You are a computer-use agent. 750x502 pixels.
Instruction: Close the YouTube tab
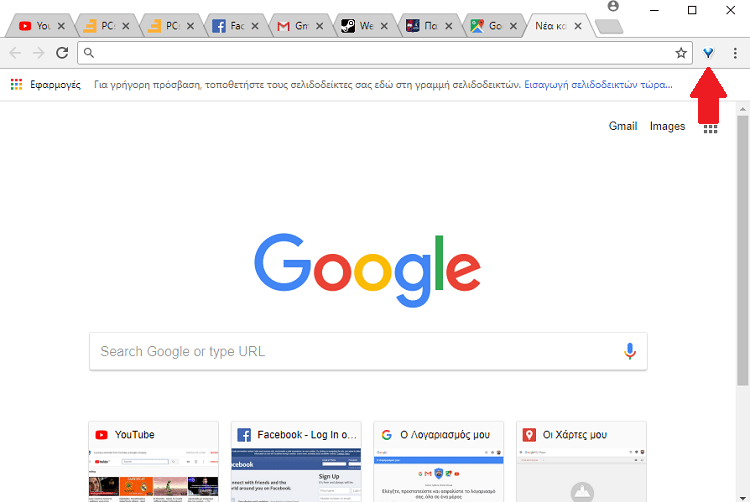pyautogui.click(x=61, y=26)
